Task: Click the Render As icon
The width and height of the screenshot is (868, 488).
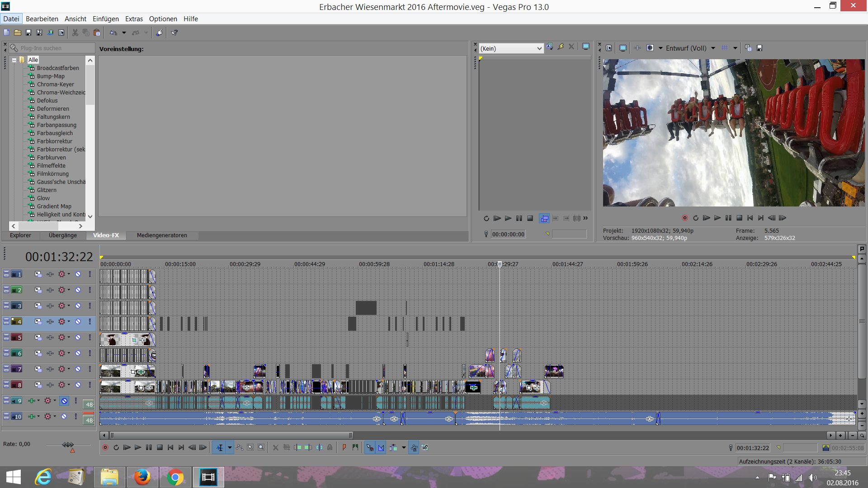Action: click(x=50, y=33)
